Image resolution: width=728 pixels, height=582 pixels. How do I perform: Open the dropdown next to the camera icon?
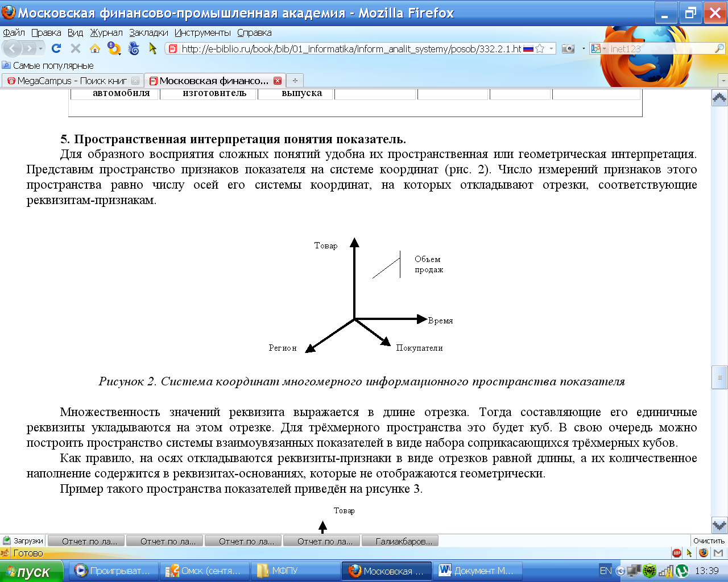click(584, 49)
